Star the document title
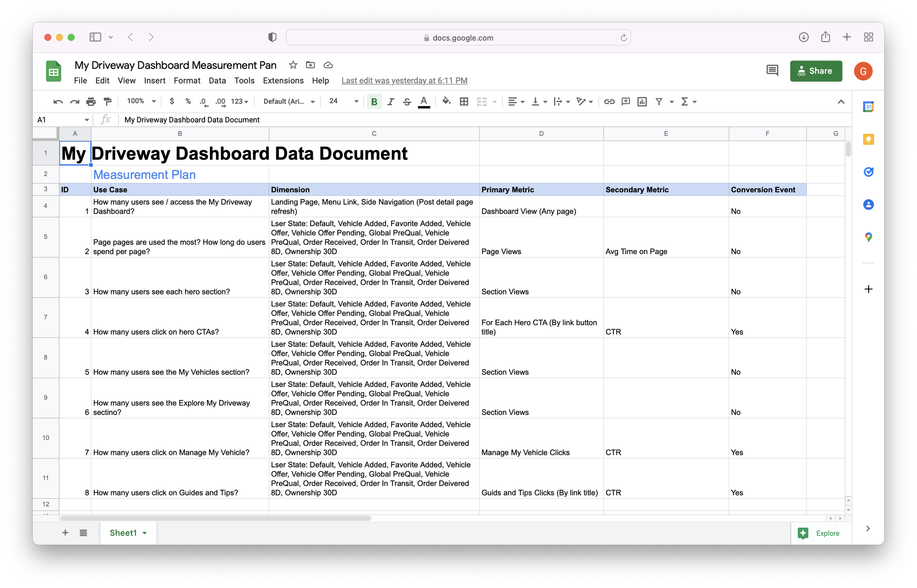 point(293,65)
